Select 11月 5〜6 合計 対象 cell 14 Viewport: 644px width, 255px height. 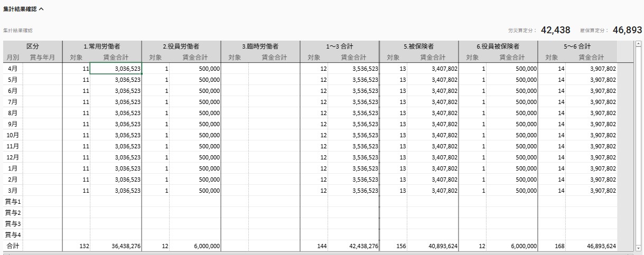(x=552, y=146)
